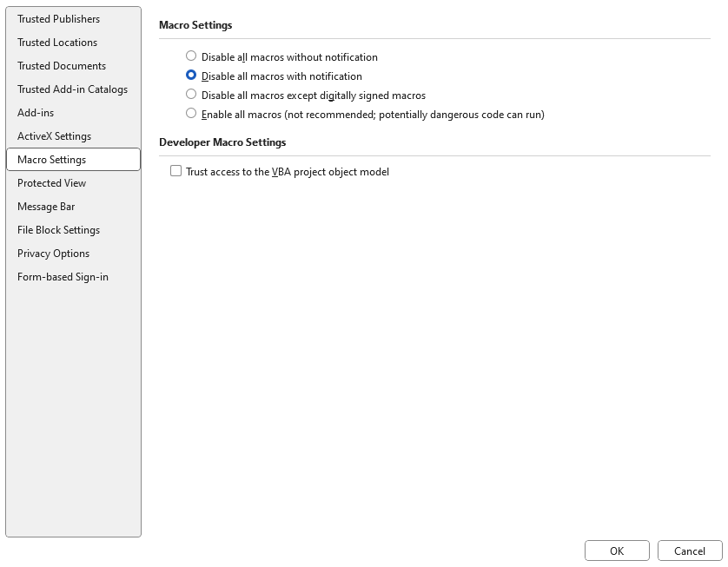The width and height of the screenshot is (728, 567).
Task: Show Protected View options
Action: point(51,183)
